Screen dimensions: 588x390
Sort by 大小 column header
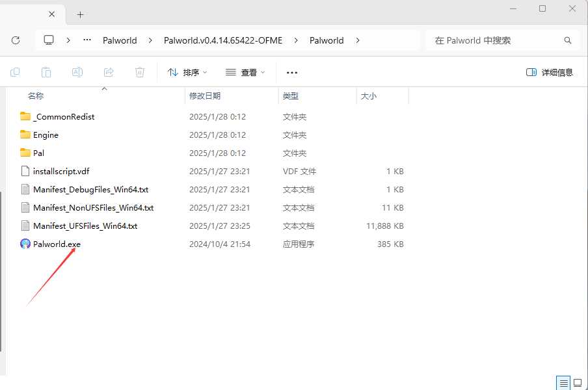[x=369, y=96]
